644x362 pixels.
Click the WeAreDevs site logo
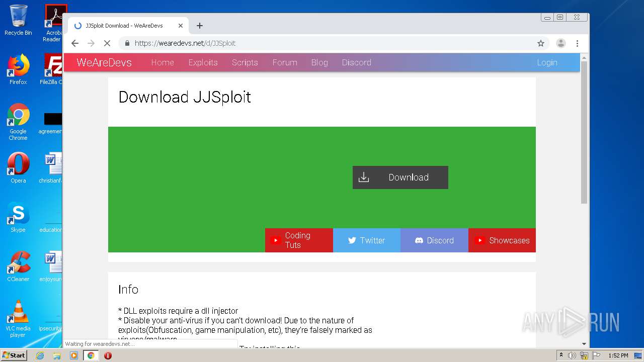tap(104, 62)
